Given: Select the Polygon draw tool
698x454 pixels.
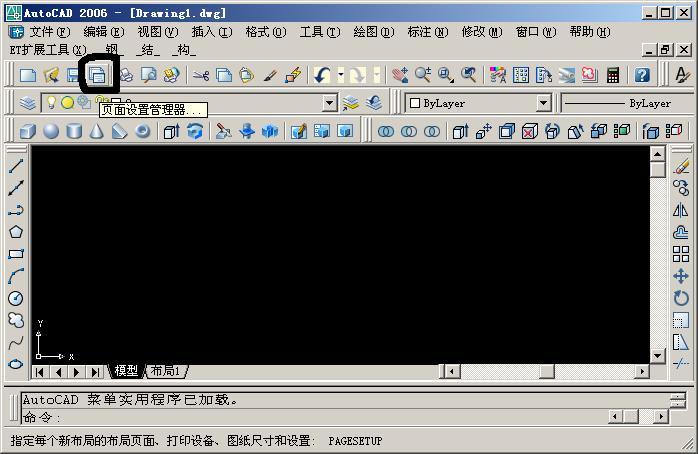Looking at the screenshot, I should (16, 232).
